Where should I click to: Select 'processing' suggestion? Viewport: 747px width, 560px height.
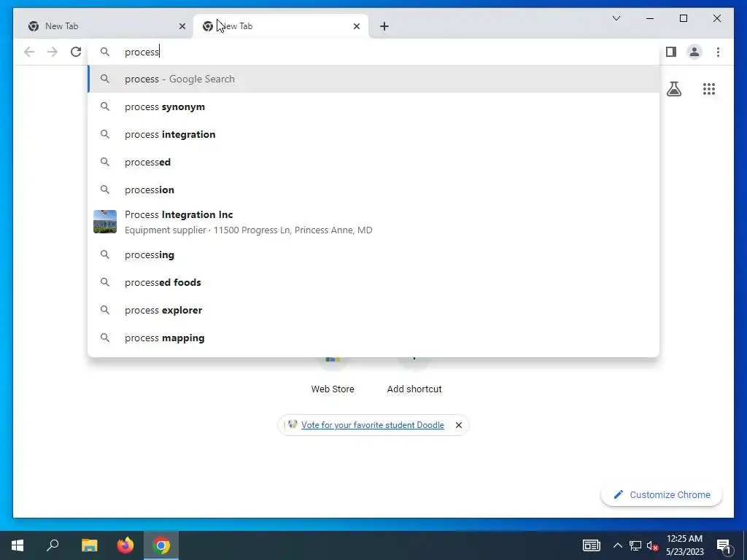click(374, 254)
